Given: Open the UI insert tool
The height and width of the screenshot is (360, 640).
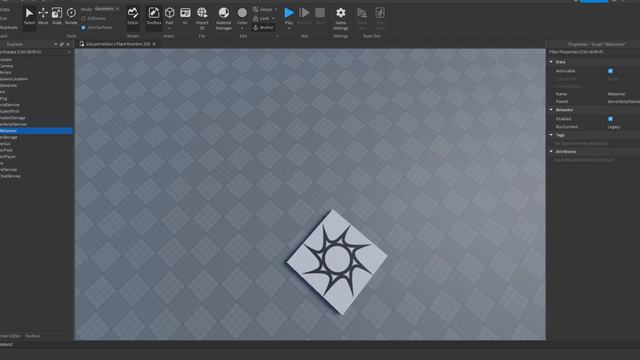Looking at the screenshot, I should [185, 16].
